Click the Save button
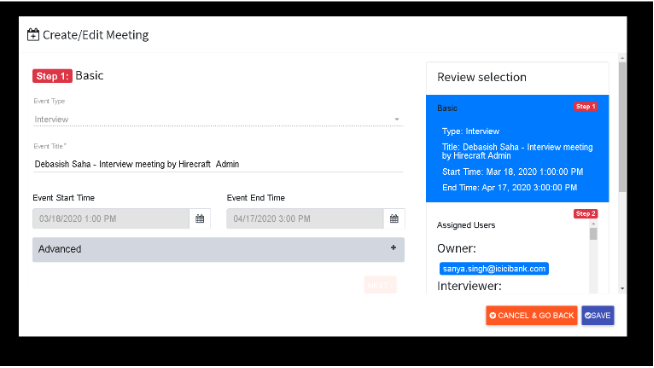 tap(598, 315)
